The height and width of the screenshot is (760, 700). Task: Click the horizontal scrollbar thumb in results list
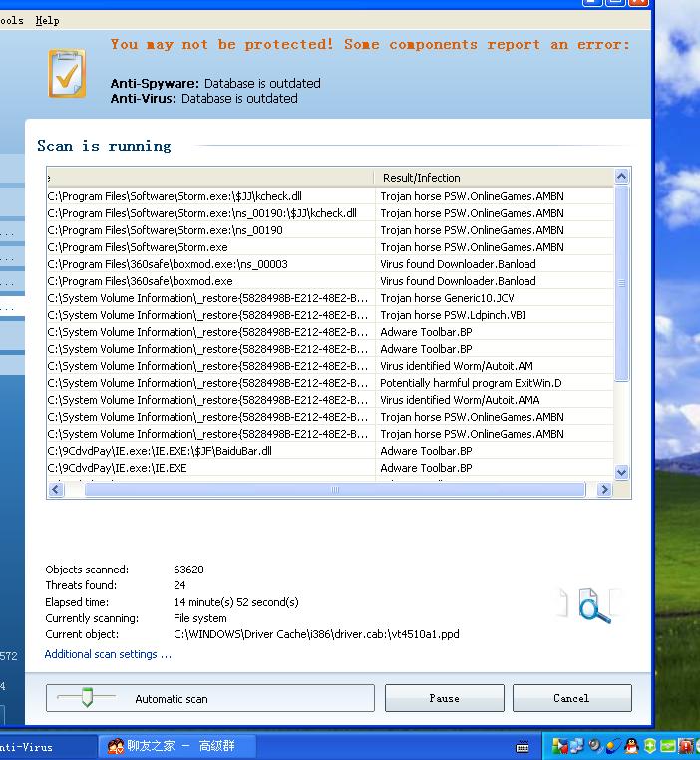click(335, 489)
